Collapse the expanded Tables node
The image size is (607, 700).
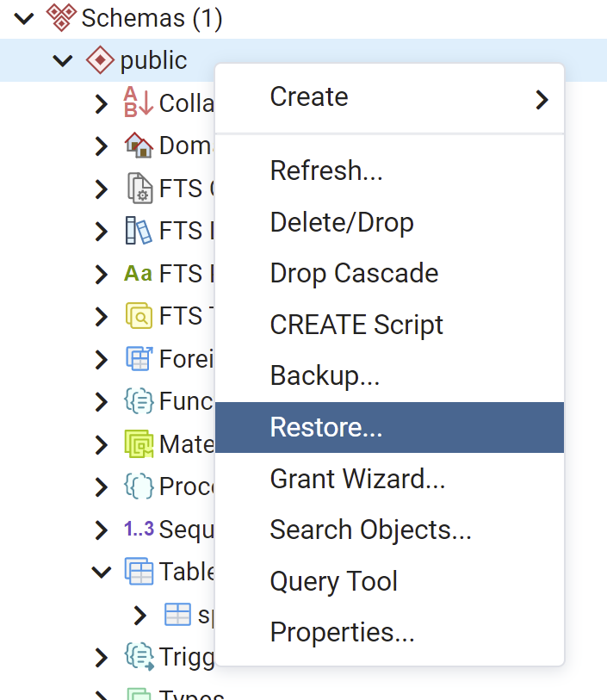tap(102, 571)
